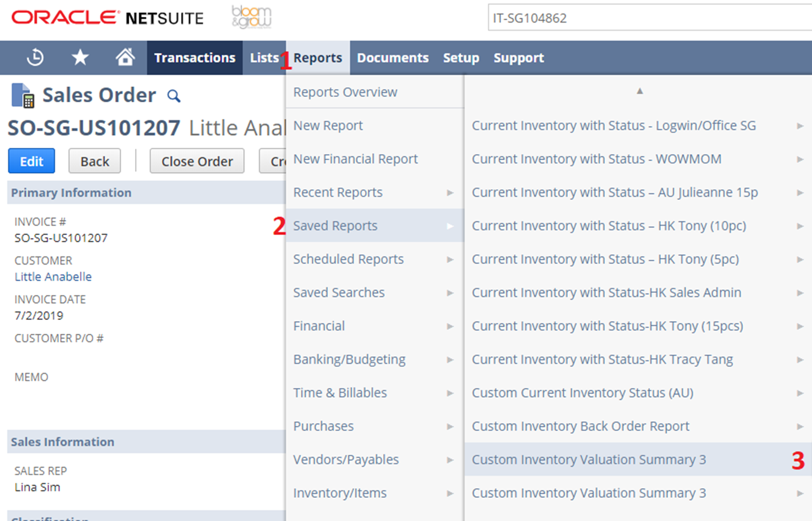Image resolution: width=812 pixels, height=521 pixels.
Task: Open Current Inventory with Status-HK Tony (15pcs)
Action: (638, 326)
